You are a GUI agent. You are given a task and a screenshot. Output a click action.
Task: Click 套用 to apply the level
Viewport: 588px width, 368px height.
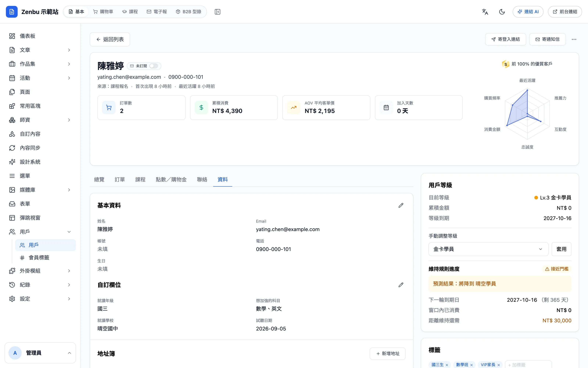point(562,249)
